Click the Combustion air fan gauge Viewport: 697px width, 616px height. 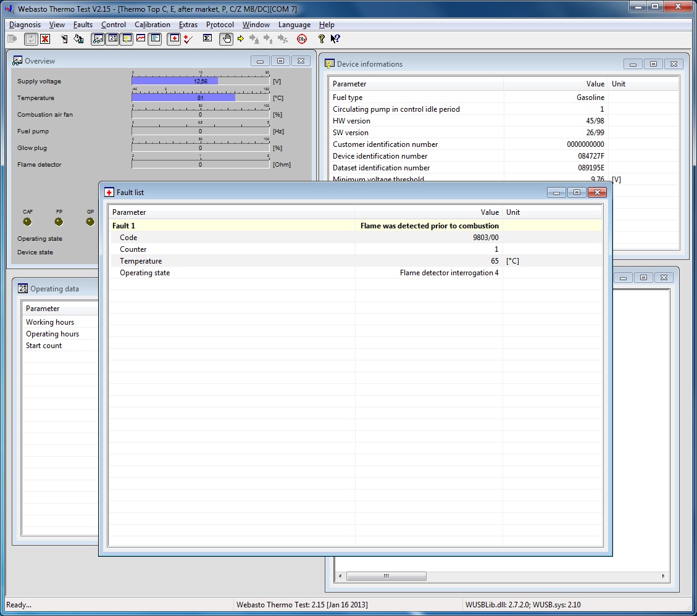coord(201,115)
